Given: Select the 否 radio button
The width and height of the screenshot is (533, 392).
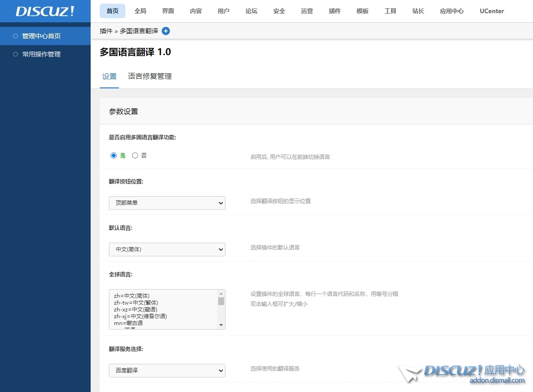Looking at the screenshot, I should click(x=135, y=156).
